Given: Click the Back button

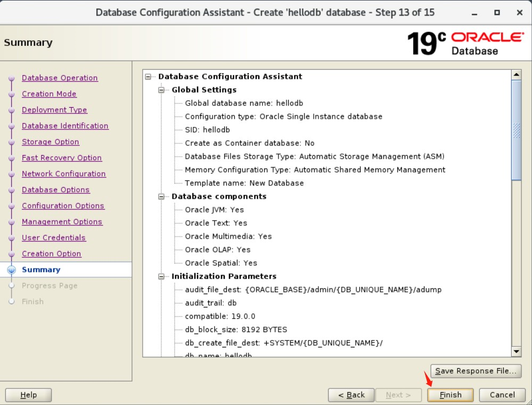Looking at the screenshot, I should click(351, 395).
